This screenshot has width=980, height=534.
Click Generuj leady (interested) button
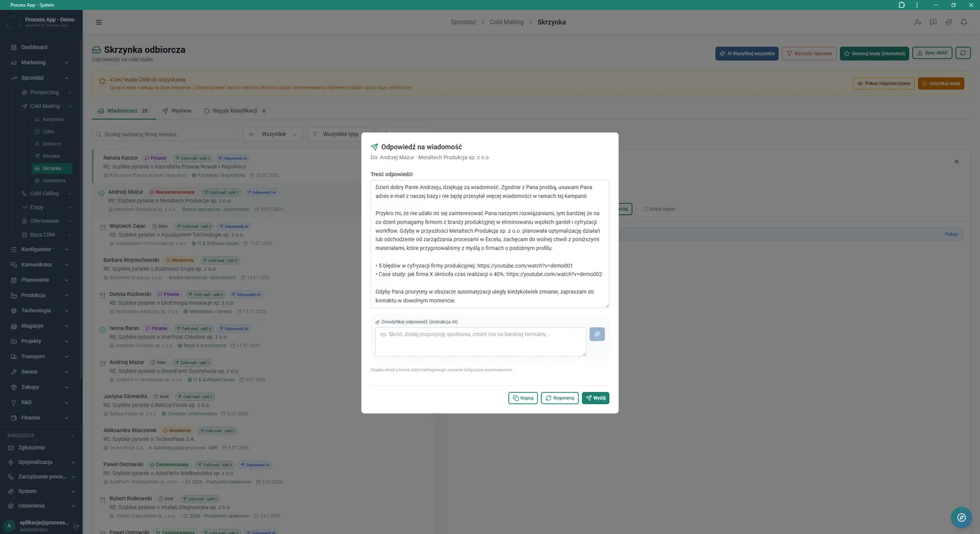click(x=874, y=53)
